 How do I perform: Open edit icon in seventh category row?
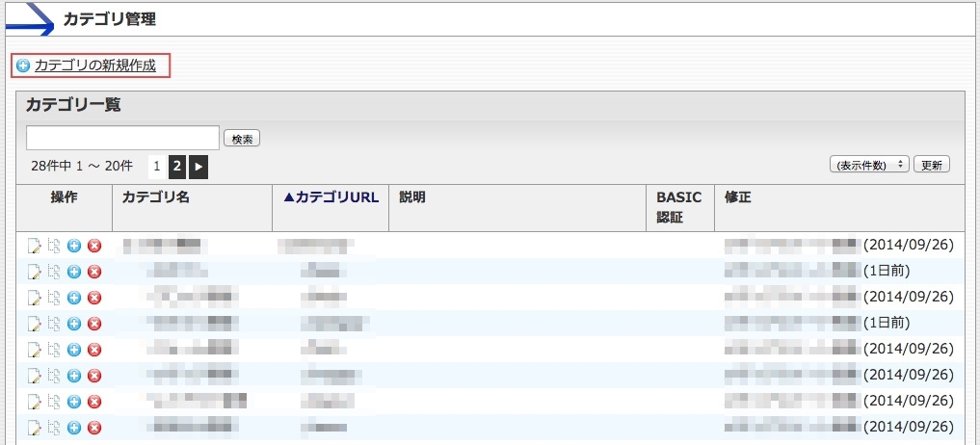tap(35, 402)
